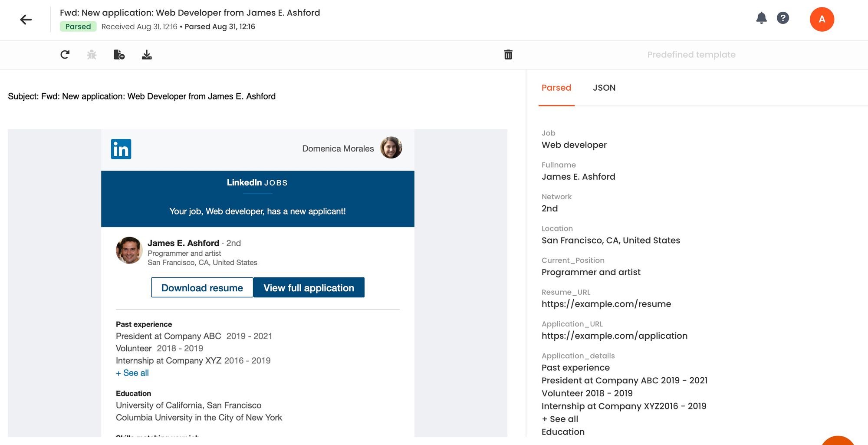
Task: Click the bug debug icon
Action: [92, 55]
